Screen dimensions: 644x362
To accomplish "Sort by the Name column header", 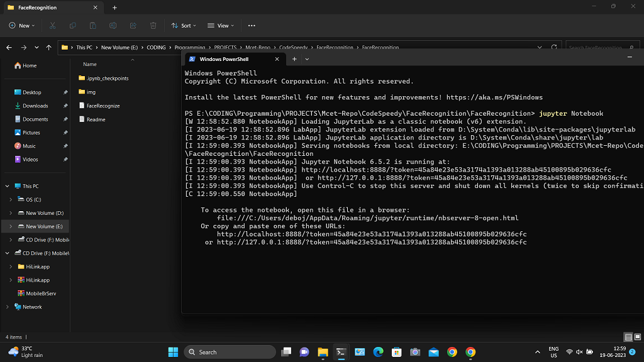I will pyautogui.click(x=89, y=64).
